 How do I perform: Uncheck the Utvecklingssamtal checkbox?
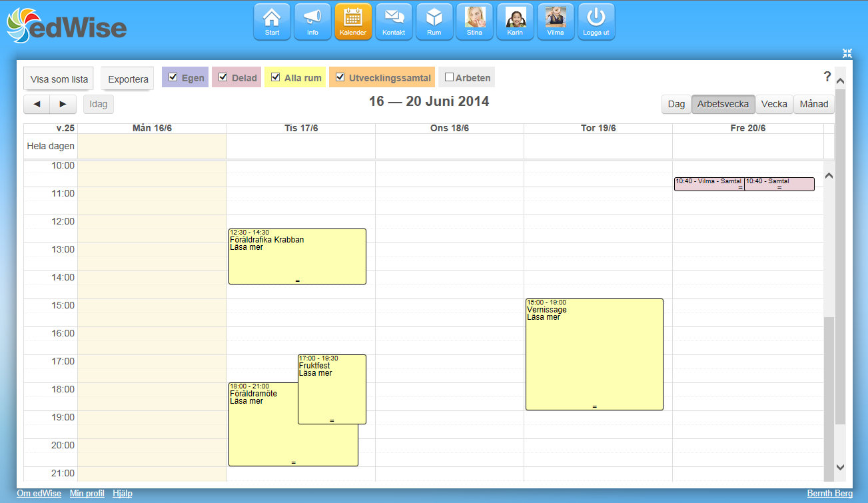click(340, 77)
